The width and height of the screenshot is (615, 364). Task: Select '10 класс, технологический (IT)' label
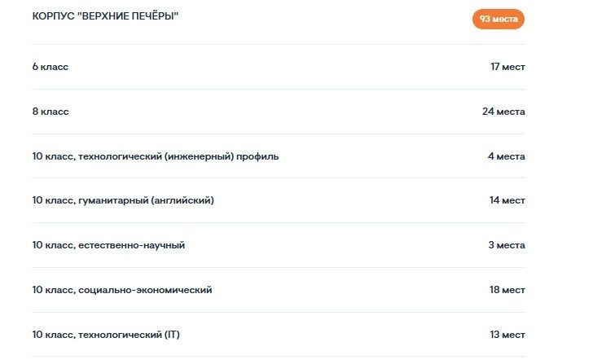[x=106, y=335]
